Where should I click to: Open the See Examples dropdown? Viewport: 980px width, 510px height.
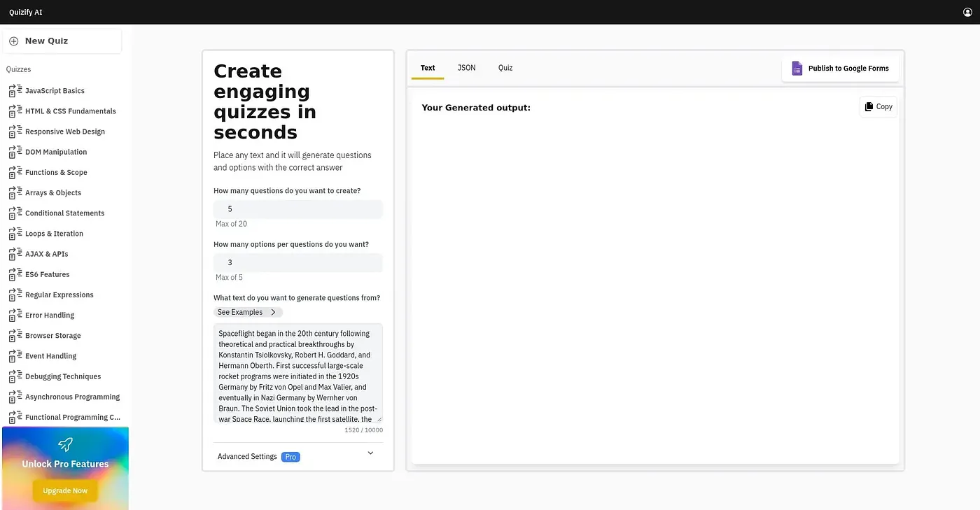[248, 312]
